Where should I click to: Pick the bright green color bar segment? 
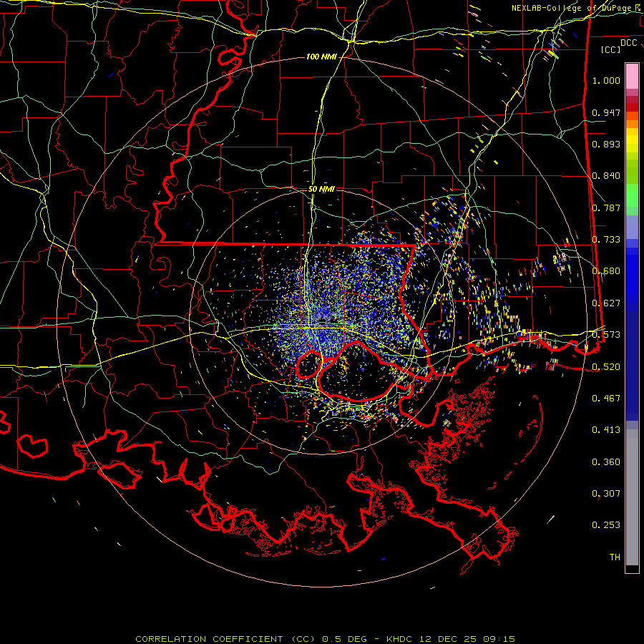point(632,195)
